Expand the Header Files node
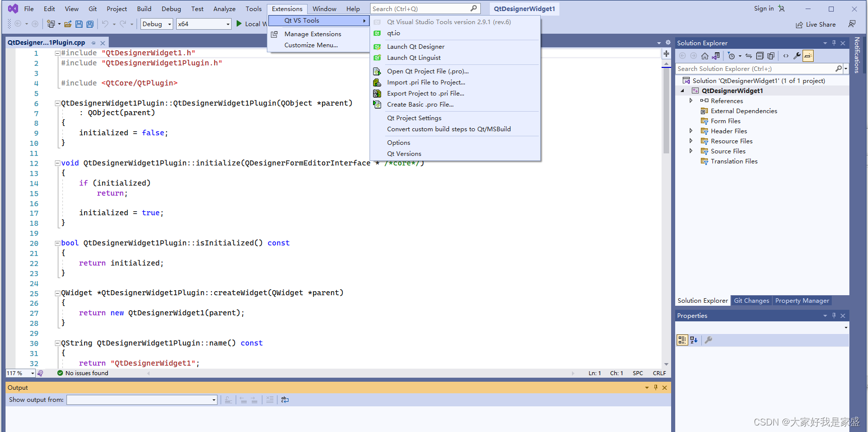This screenshot has height=432, width=868. (x=691, y=131)
